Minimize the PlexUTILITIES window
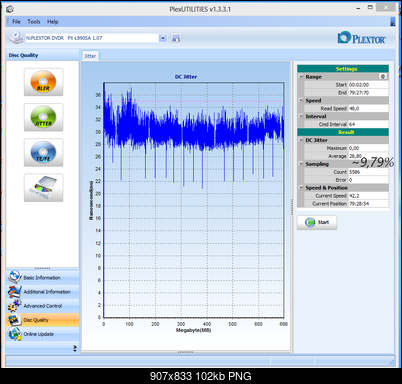The width and height of the screenshot is (402, 384). (358, 8)
